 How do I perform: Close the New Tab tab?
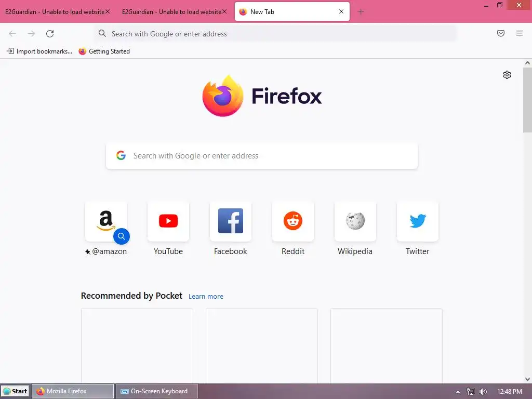pyautogui.click(x=341, y=11)
